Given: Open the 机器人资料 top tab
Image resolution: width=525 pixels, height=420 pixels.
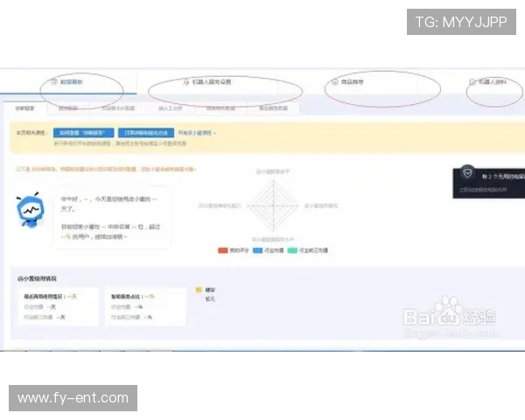Looking at the screenshot, I should coord(488,82).
